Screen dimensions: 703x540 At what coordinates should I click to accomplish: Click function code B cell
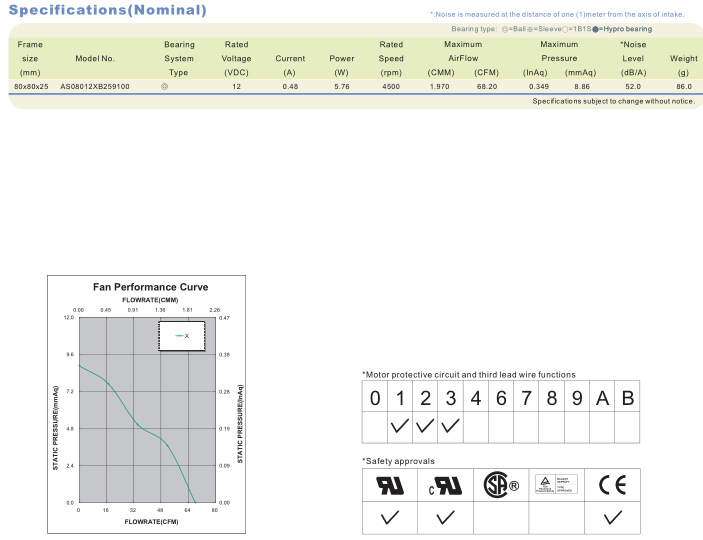(x=627, y=397)
